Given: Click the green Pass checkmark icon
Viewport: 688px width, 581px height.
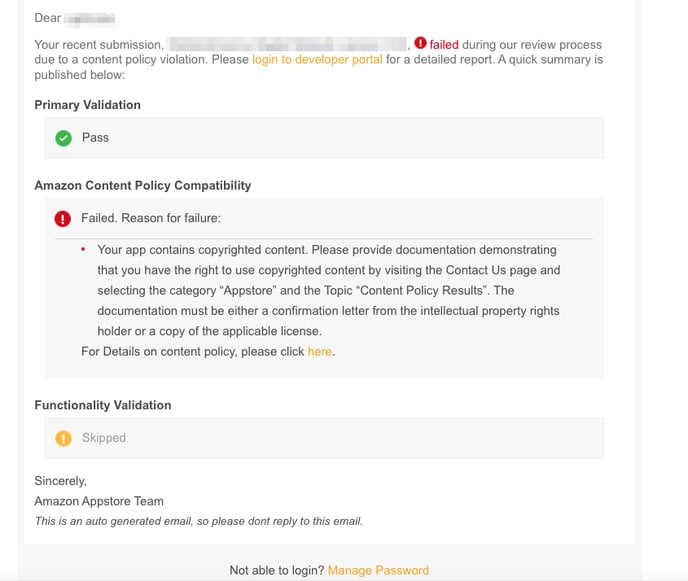Looking at the screenshot, I should coord(63,138).
